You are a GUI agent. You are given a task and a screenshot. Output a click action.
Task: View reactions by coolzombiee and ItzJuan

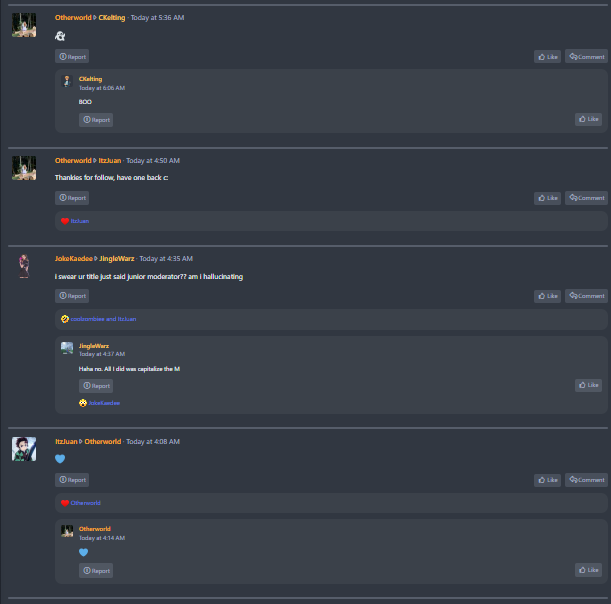coord(103,319)
